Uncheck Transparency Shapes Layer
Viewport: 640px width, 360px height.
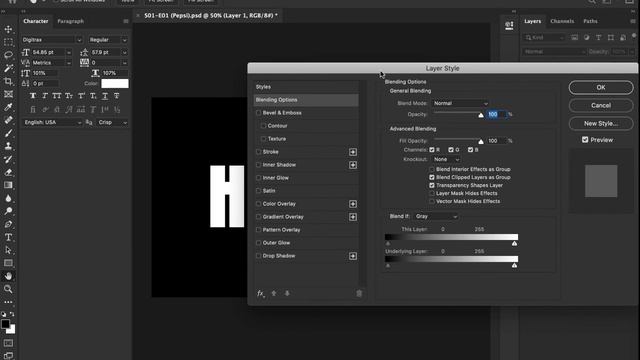click(432, 185)
